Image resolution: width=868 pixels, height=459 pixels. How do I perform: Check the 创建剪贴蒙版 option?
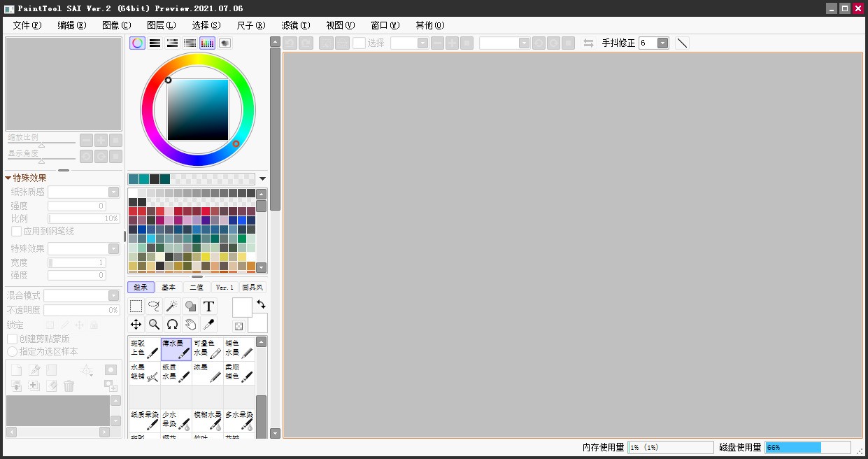11,339
